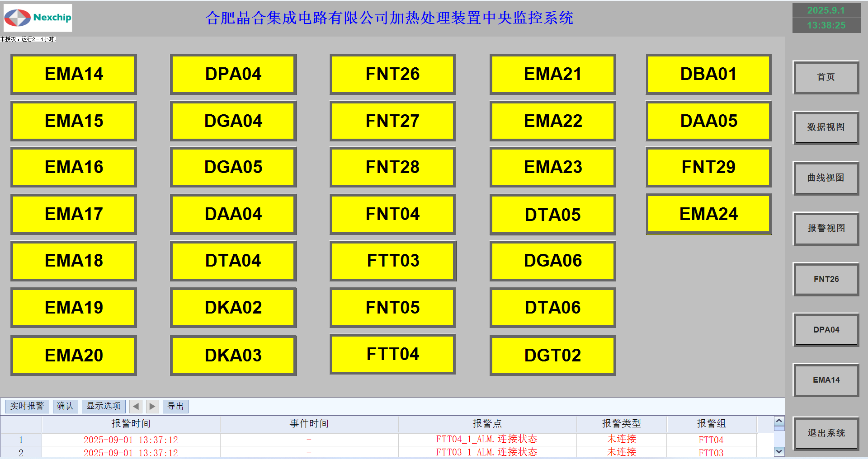Image resolution: width=868 pixels, height=459 pixels.
Task: Open 显示选项 display options
Action: [x=104, y=406]
